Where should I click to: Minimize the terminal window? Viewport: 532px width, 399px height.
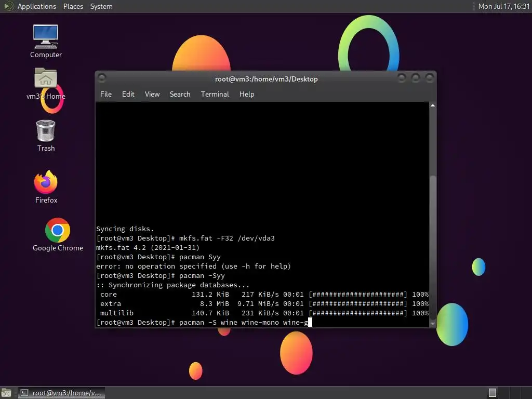click(402, 78)
